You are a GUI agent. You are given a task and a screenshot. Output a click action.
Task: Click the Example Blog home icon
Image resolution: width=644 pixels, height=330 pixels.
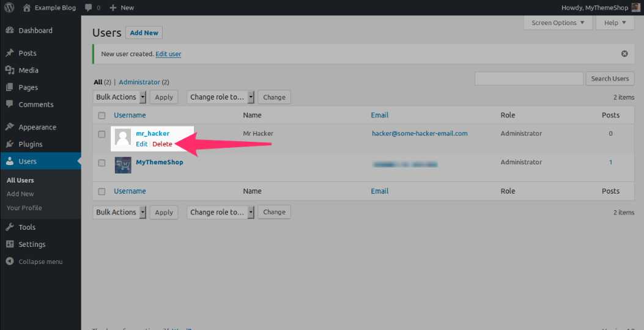[x=27, y=7]
